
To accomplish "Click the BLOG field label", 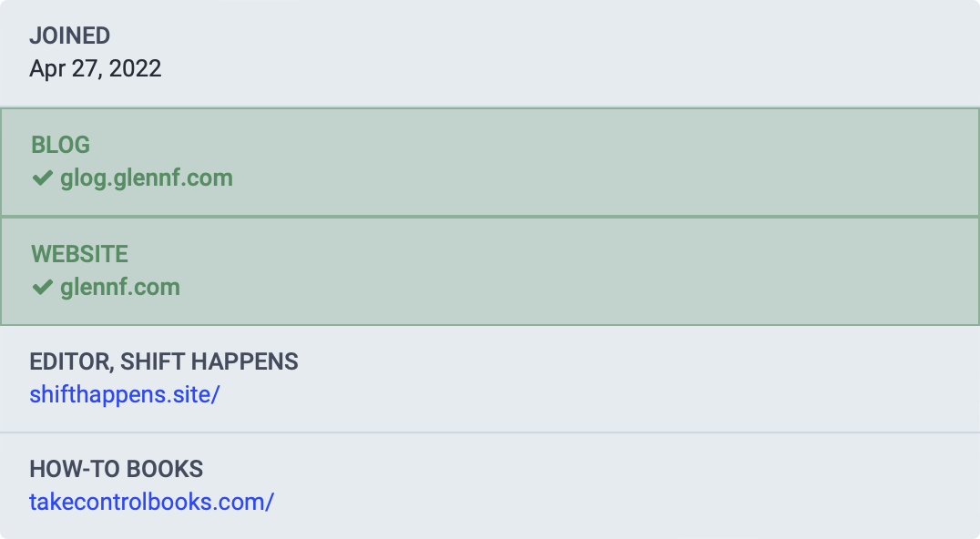I will click(61, 146).
